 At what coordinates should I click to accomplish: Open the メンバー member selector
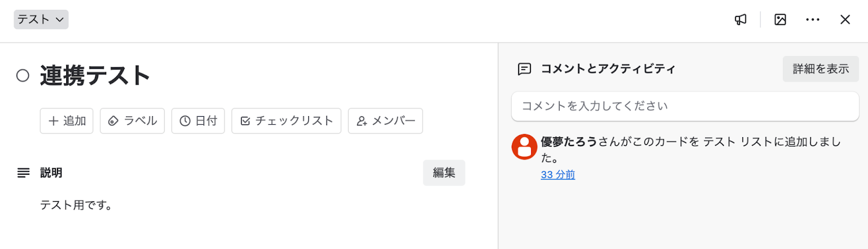[x=385, y=121]
